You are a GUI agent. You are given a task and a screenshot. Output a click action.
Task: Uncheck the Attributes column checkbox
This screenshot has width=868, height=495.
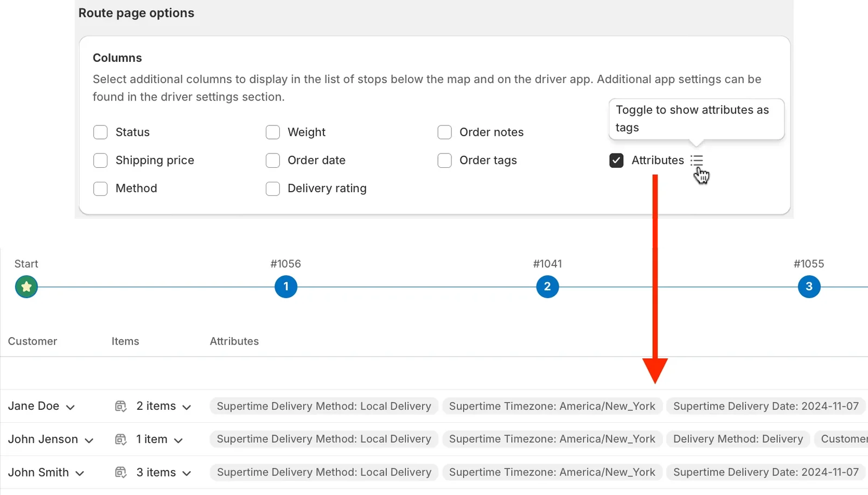click(616, 161)
